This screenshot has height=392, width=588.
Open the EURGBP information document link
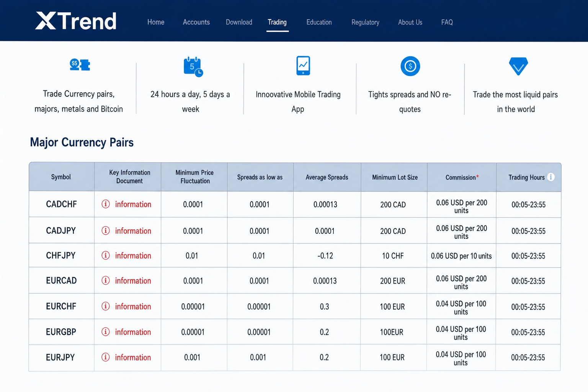[133, 332]
